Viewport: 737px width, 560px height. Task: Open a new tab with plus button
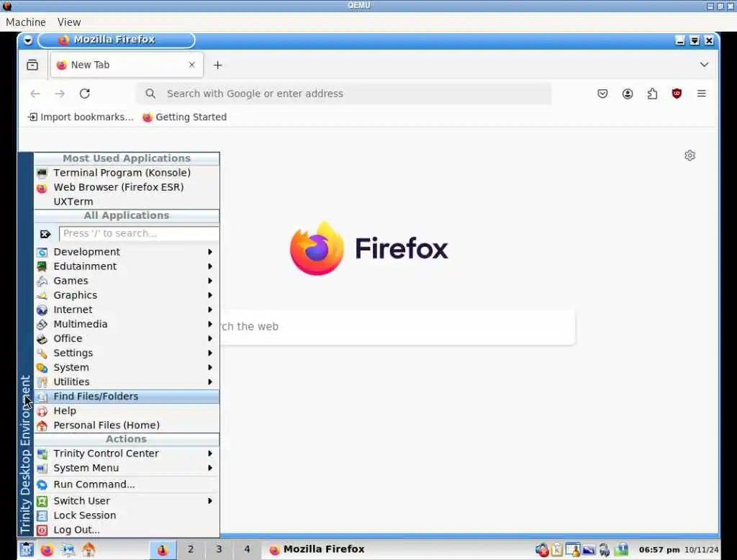[217, 65]
